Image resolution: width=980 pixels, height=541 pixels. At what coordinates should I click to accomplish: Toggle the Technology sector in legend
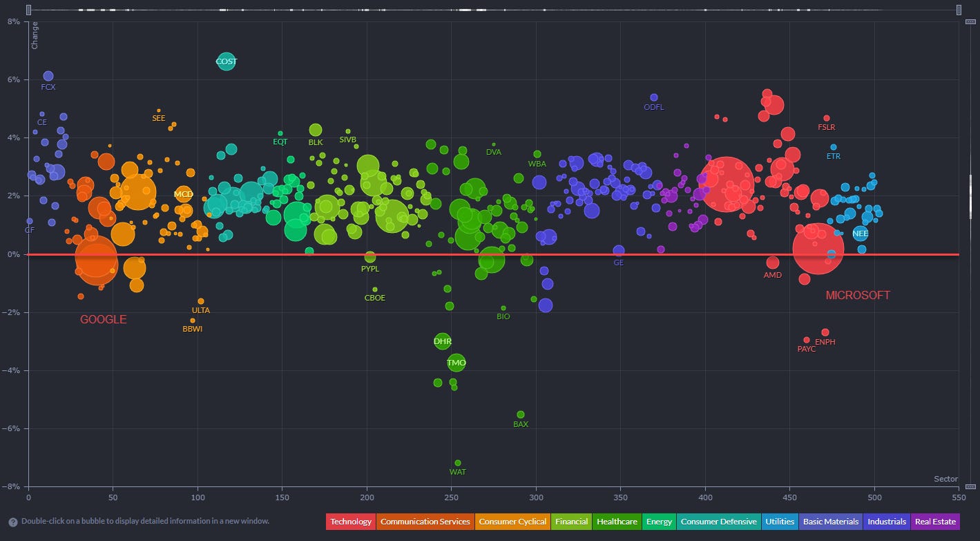(x=349, y=522)
